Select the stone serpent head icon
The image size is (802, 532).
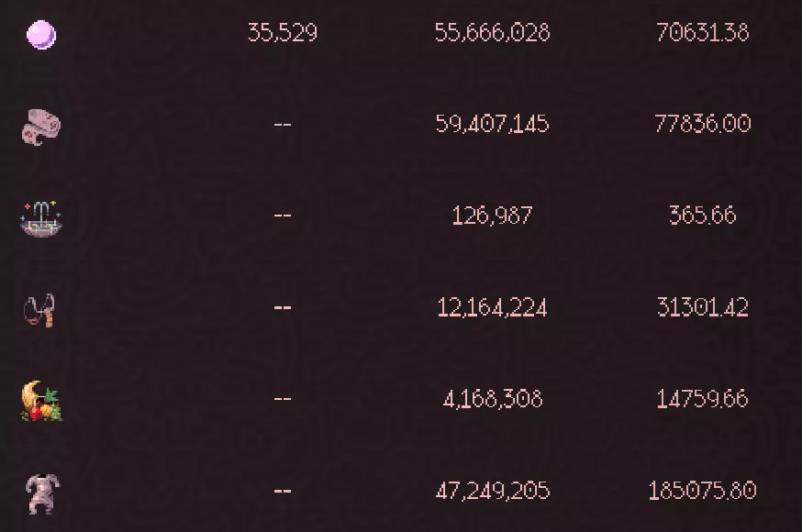[41, 127]
